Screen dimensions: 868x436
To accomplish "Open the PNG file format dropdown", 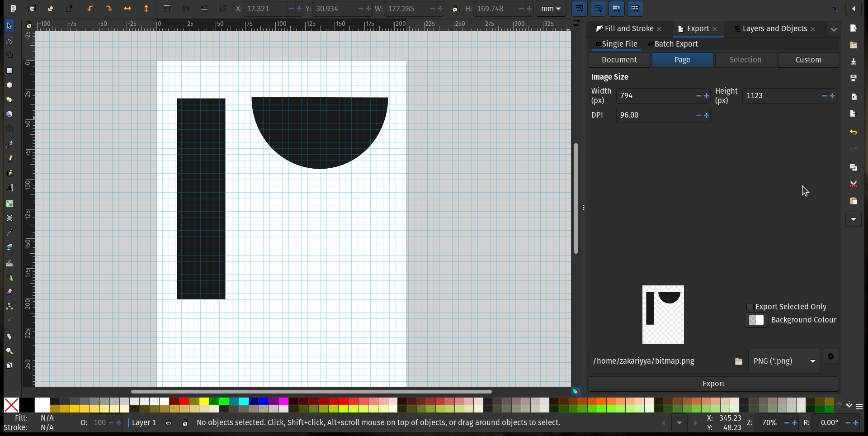I will (x=784, y=361).
